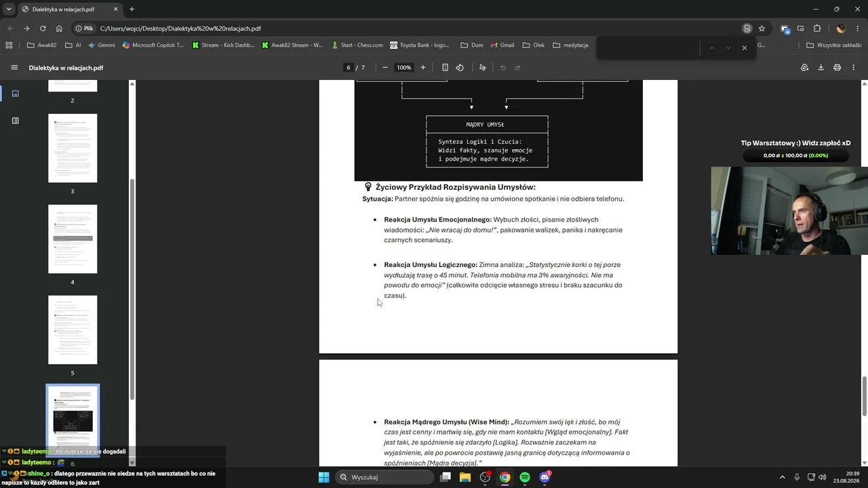Image resolution: width=868 pixels, height=488 pixels.
Task: Show thumbnails view in sidebar
Action: 16,94
